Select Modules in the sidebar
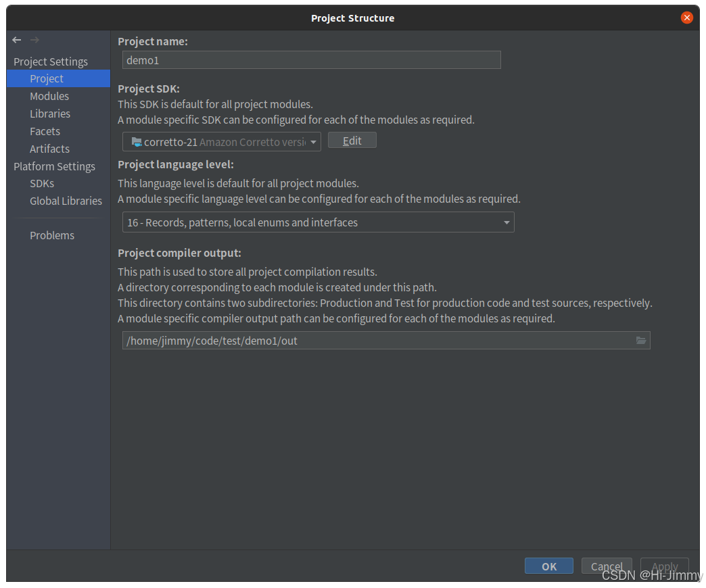 tap(49, 96)
